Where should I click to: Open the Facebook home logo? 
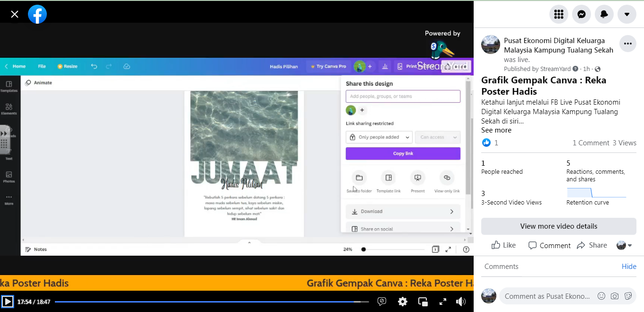click(x=37, y=14)
